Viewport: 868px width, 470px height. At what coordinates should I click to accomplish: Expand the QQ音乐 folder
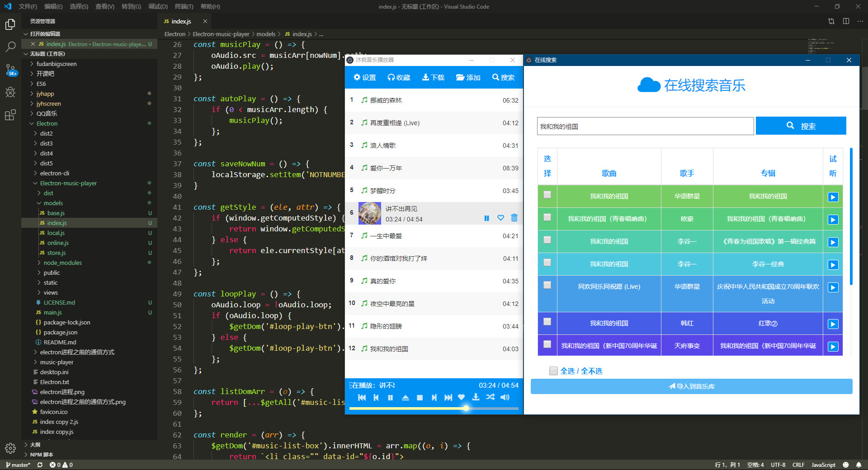coord(90,113)
